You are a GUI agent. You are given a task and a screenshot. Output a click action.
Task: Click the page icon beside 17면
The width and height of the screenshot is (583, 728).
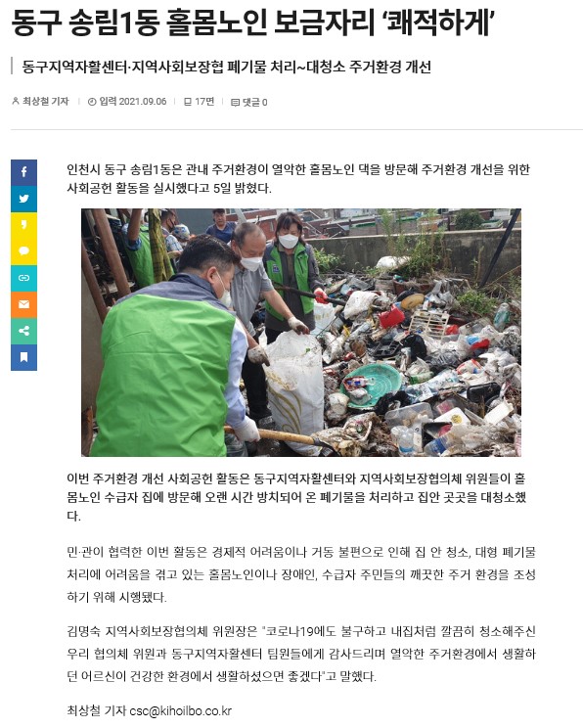coord(188,102)
